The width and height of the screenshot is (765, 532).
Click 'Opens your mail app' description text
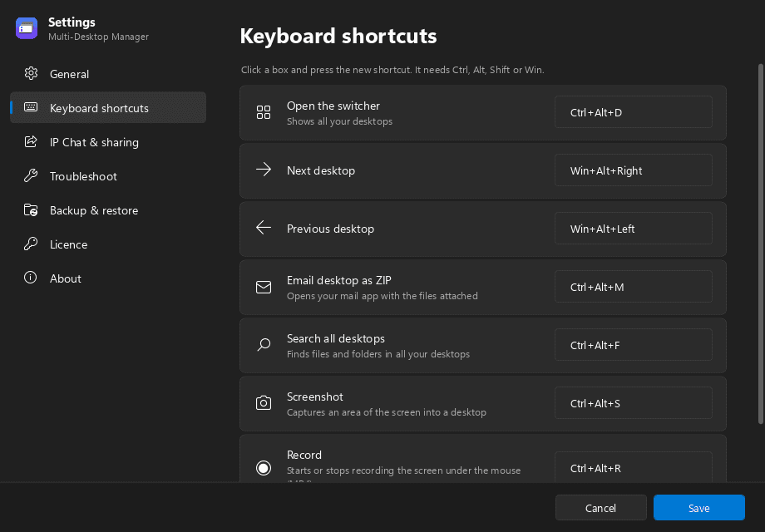coord(382,296)
